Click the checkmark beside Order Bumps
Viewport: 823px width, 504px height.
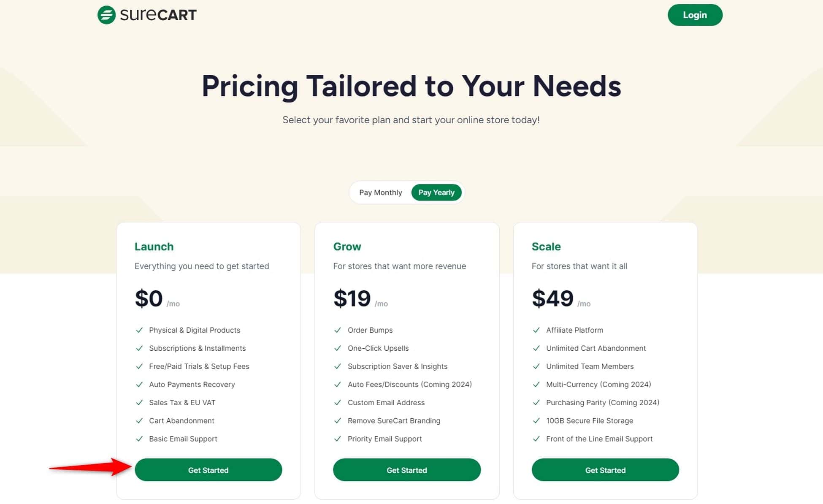click(x=338, y=330)
